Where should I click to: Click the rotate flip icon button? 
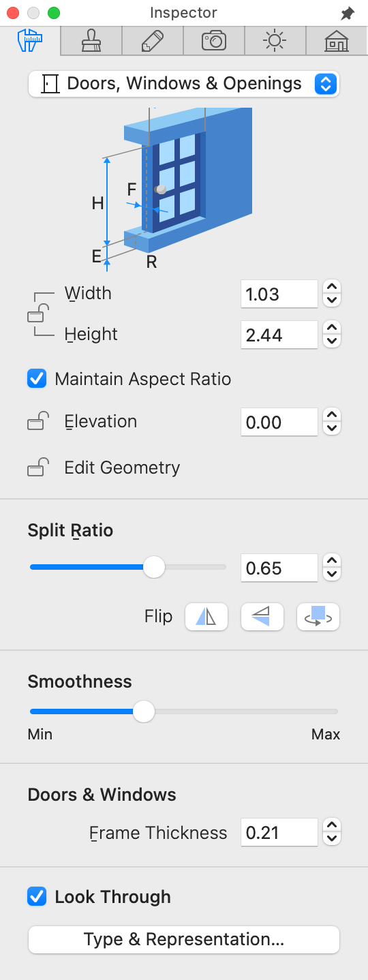click(x=318, y=617)
